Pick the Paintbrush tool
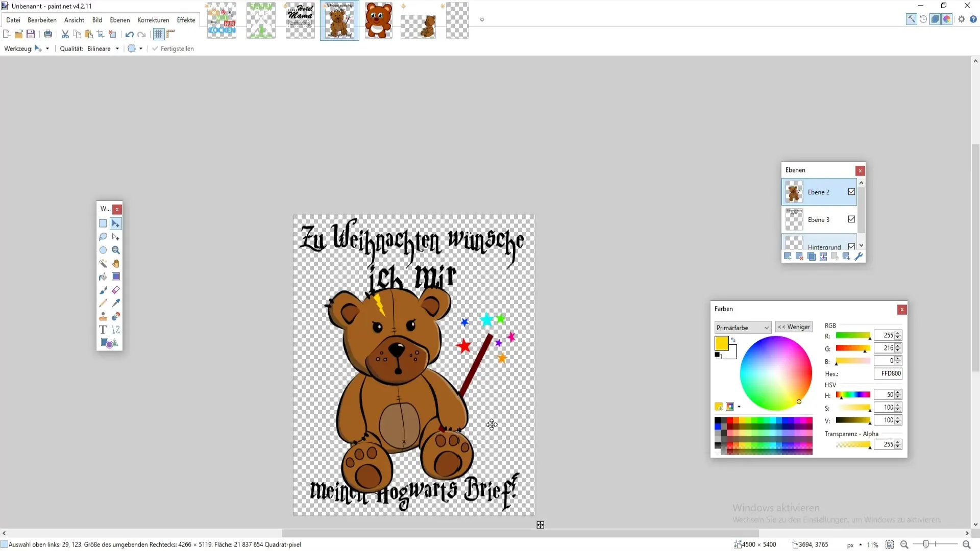 (x=103, y=290)
